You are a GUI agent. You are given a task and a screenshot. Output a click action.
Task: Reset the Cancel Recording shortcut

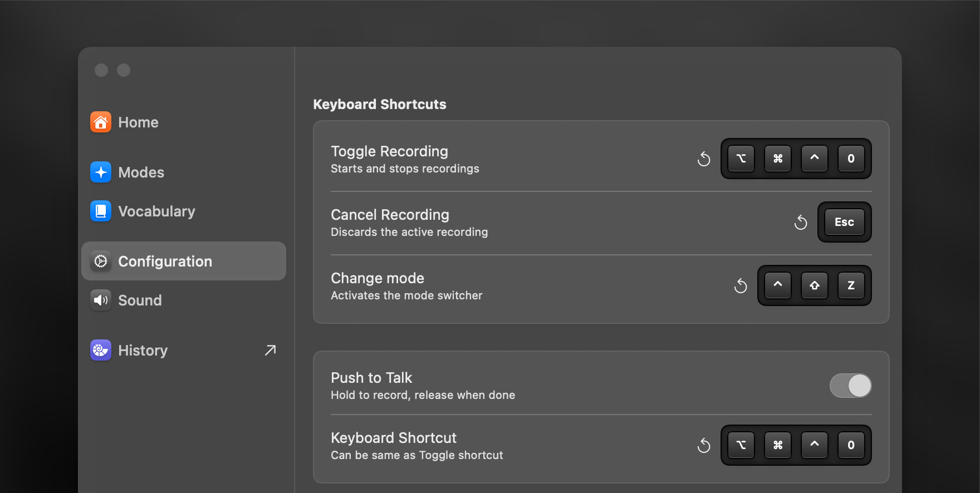click(x=801, y=223)
